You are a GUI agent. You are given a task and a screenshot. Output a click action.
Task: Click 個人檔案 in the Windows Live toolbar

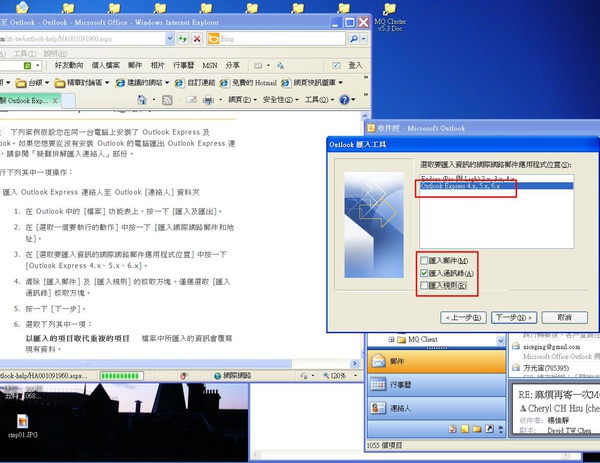pyautogui.click(x=105, y=65)
